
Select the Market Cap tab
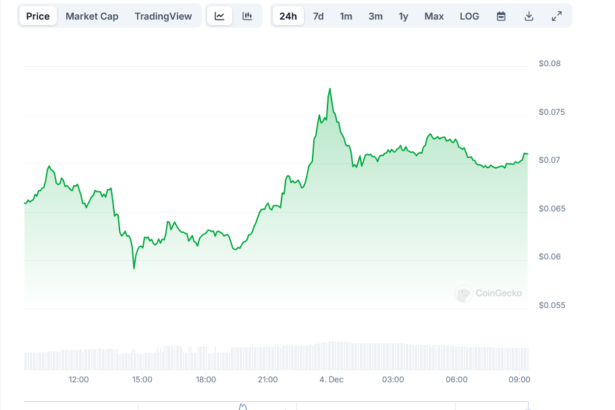pos(92,16)
